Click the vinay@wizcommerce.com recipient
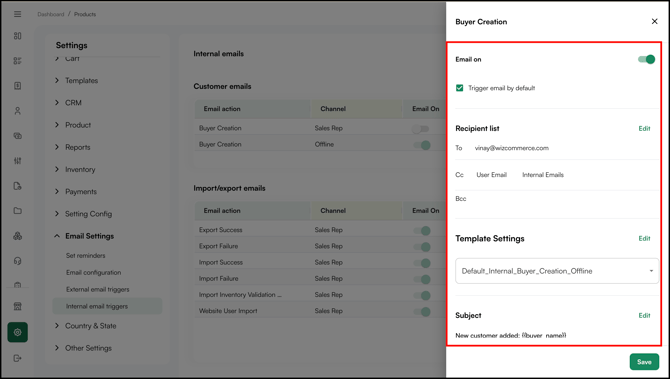This screenshot has width=670, height=379. tap(511, 148)
